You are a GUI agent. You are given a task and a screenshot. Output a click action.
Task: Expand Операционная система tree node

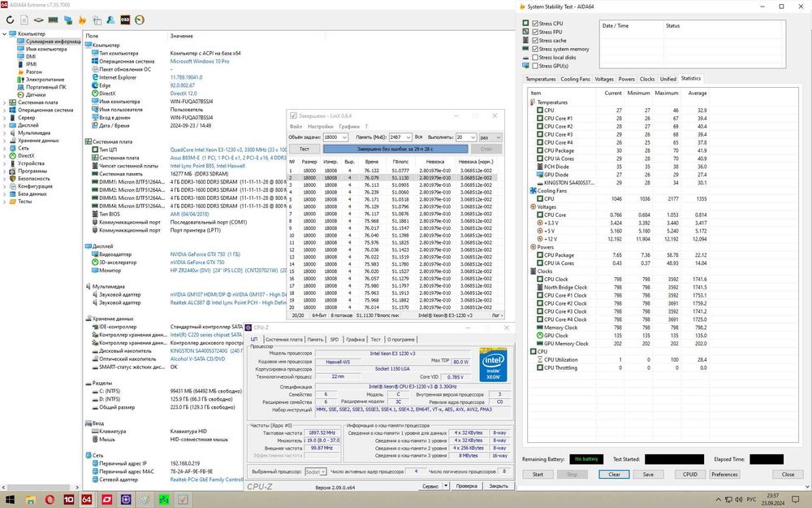[x=5, y=110]
